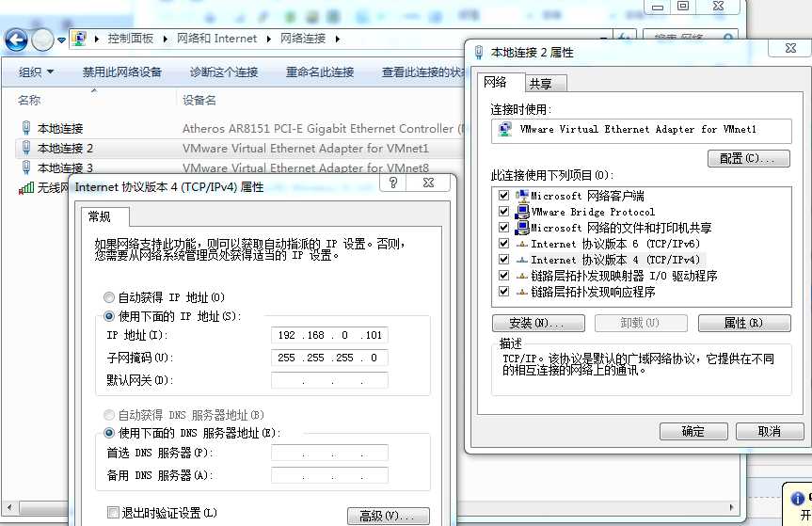Select 使用下面的 DNS 服务器地址 radio button
812x526 pixels.
pyautogui.click(x=109, y=433)
